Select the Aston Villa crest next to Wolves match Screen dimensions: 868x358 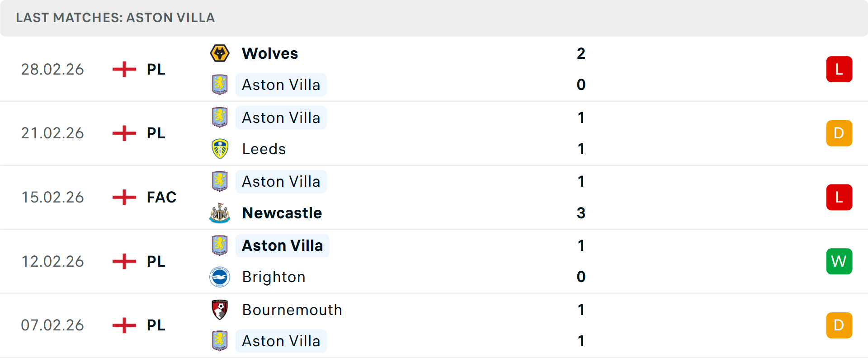[x=220, y=85]
